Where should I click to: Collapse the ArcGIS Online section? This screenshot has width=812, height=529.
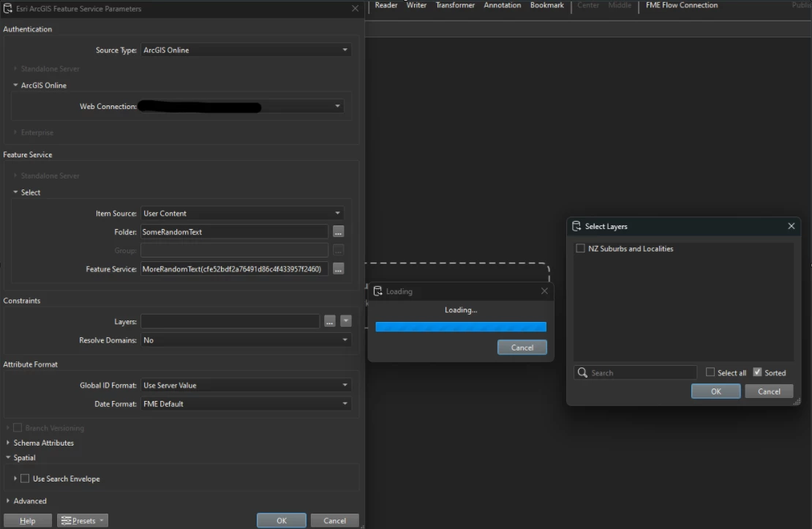click(15, 85)
